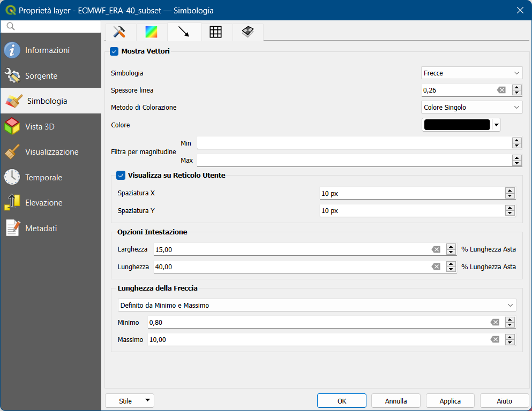Open the Temporale settings page

tap(51, 177)
